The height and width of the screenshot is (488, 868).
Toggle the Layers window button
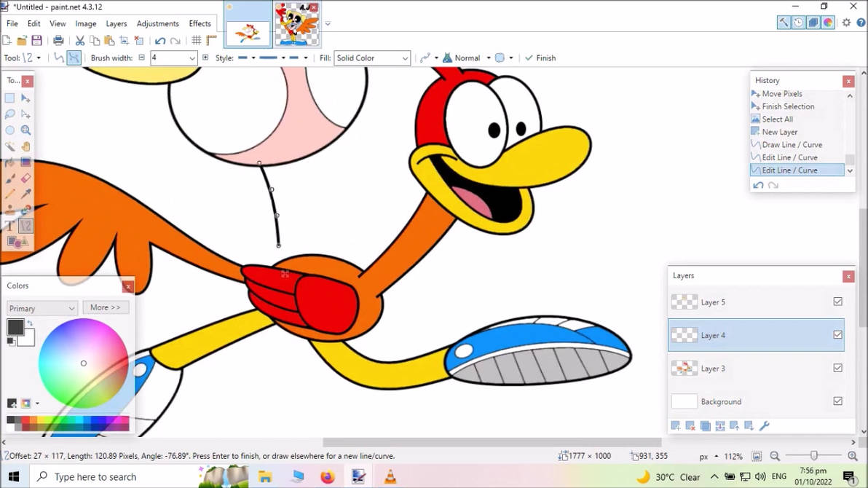tap(813, 23)
